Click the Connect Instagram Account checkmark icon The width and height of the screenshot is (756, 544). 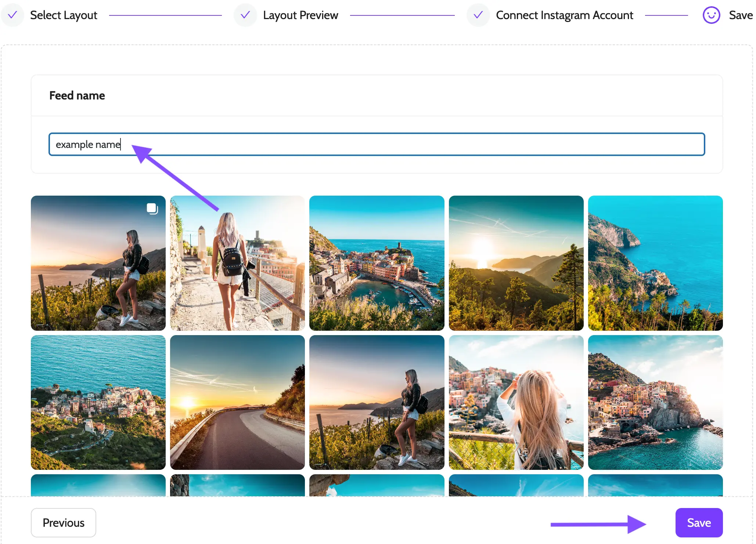(478, 15)
